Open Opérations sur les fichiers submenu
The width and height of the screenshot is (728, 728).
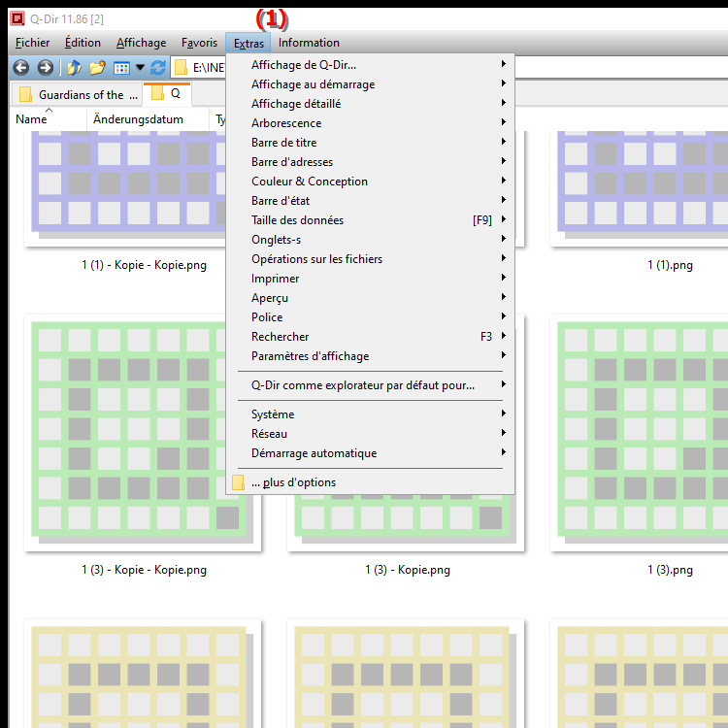coord(370,259)
